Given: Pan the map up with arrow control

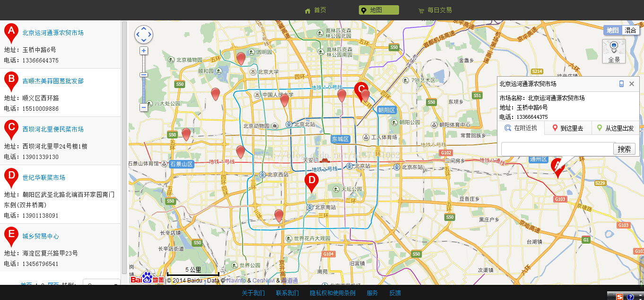Looking at the screenshot, I should coord(144,28).
